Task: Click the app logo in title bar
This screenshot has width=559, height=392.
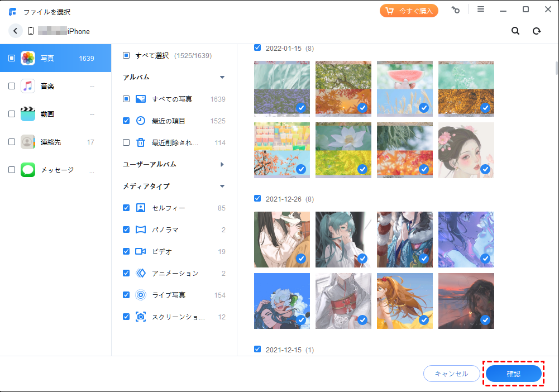Action: 13,12
